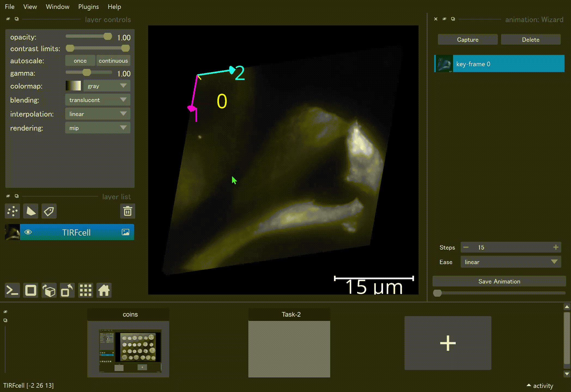The image size is (571, 392).
Task: Reset view with home icon
Action: click(x=104, y=290)
